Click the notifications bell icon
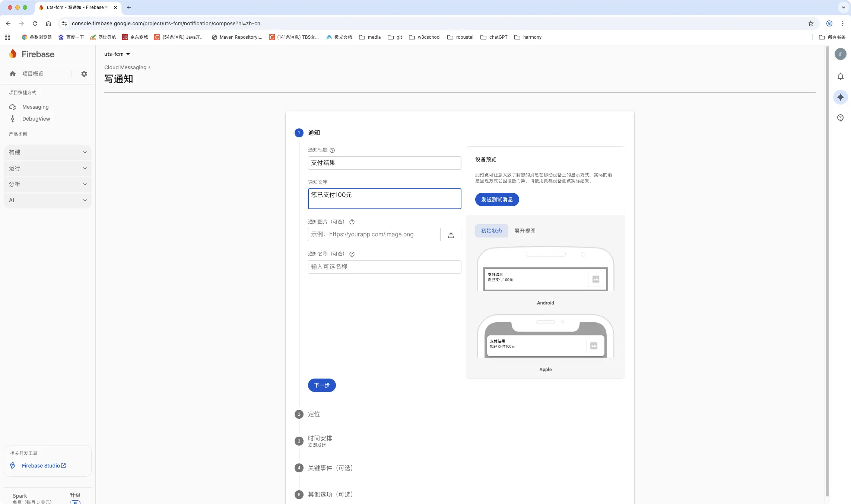Screen dimensions: 851x504 [840, 76]
